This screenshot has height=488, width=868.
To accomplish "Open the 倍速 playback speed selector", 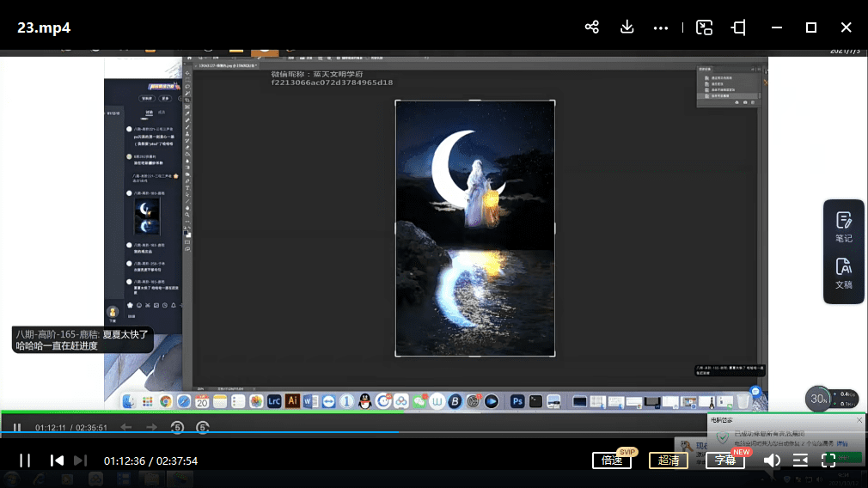I will coord(612,461).
